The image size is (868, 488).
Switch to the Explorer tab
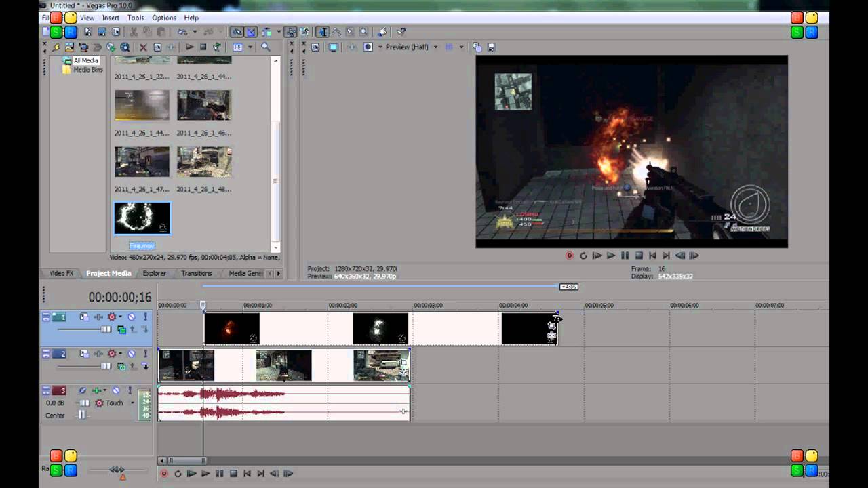coord(154,273)
